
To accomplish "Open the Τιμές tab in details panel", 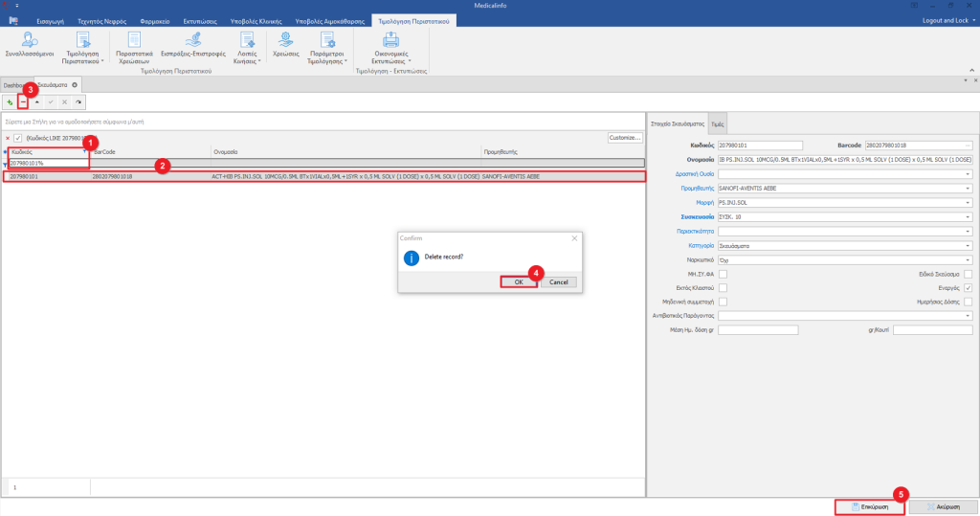I will point(718,124).
